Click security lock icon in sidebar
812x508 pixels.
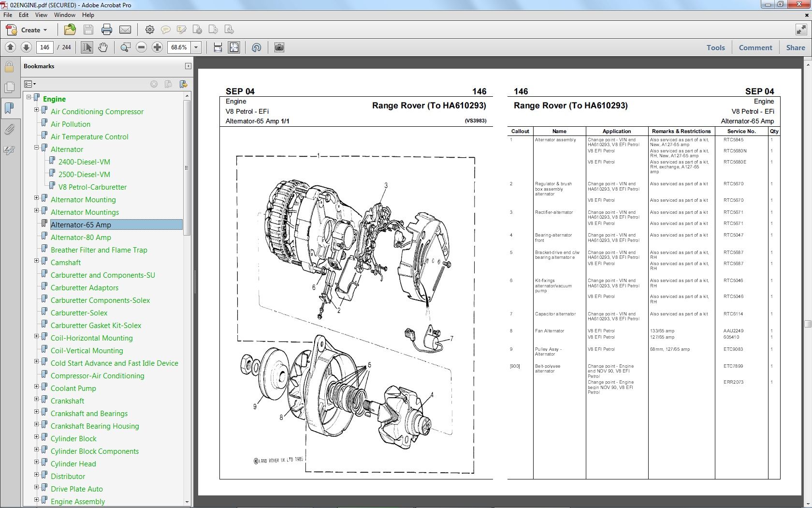(x=9, y=66)
